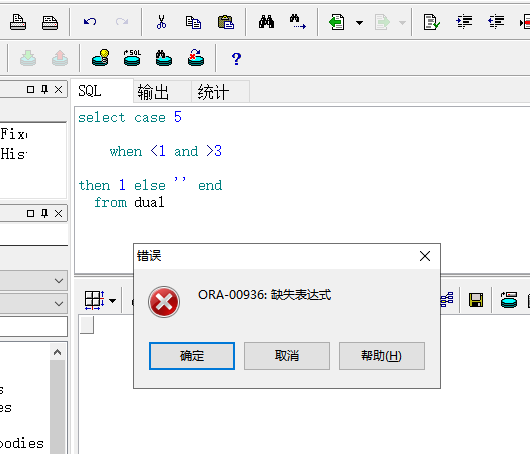The height and width of the screenshot is (454, 530).
Task: Click database export icon right of save
Action: pos(509,300)
